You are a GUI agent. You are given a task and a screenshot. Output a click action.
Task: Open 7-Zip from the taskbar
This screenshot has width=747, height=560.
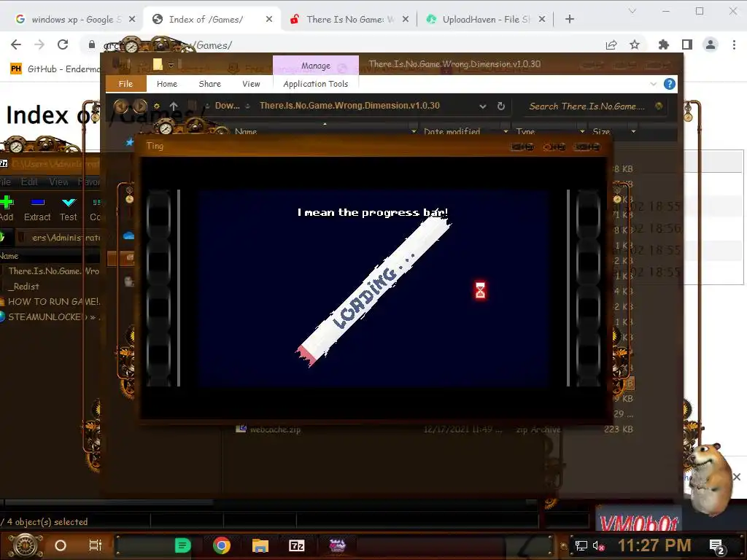(297, 545)
